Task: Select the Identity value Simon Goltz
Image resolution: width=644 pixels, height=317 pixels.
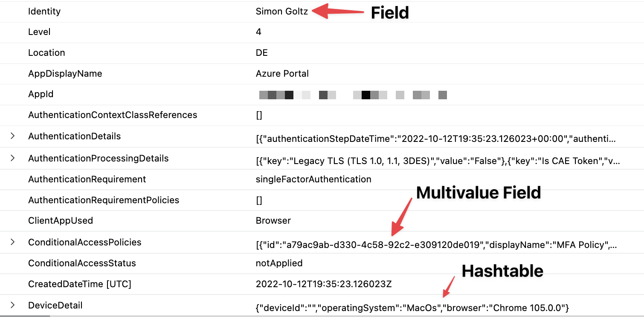Action: (x=281, y=12)
